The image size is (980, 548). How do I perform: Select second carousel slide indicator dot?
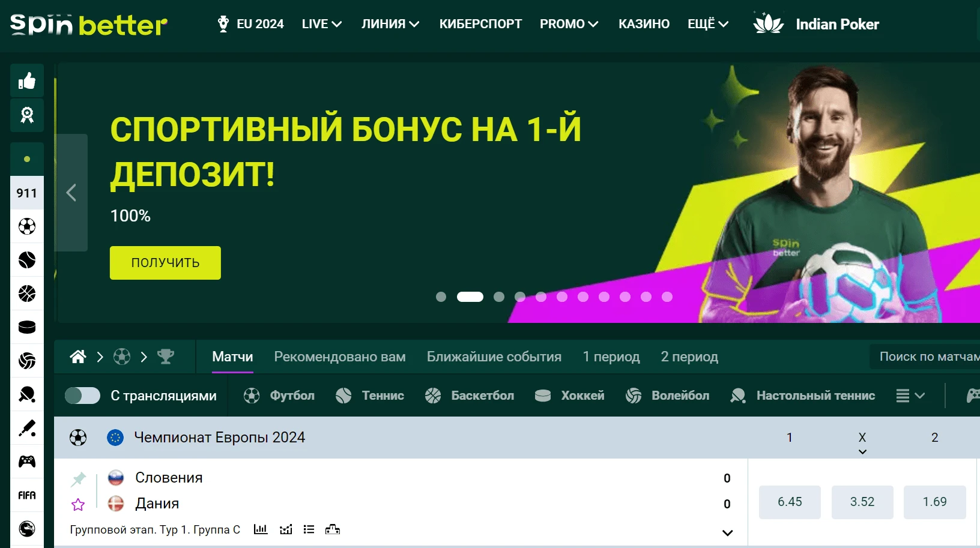tap(470, 297)
